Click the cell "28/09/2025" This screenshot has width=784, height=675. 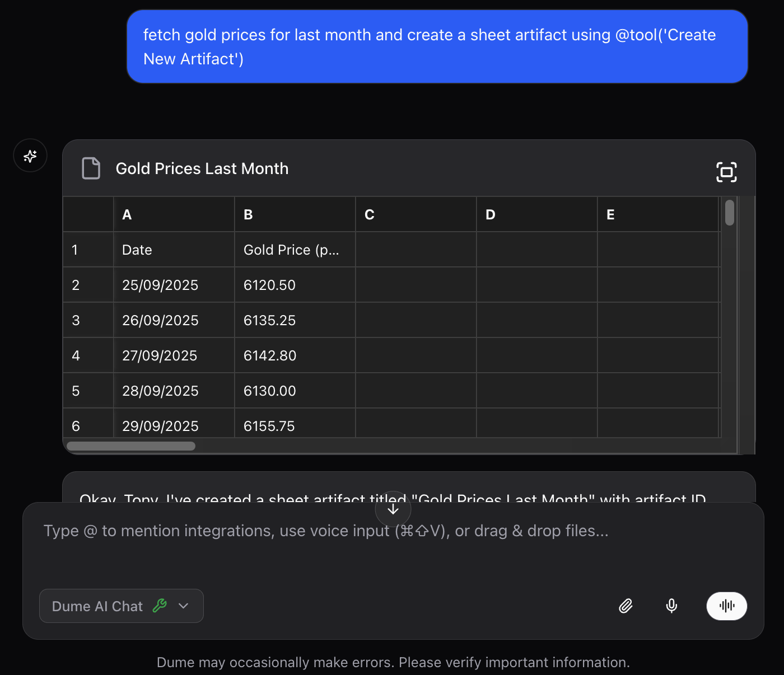174,391
